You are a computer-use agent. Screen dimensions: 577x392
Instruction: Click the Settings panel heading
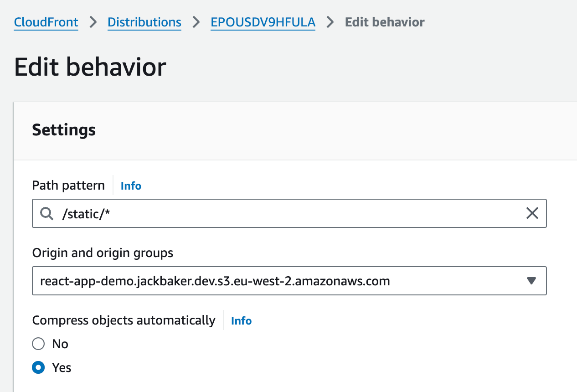click(x=64, y=130)
